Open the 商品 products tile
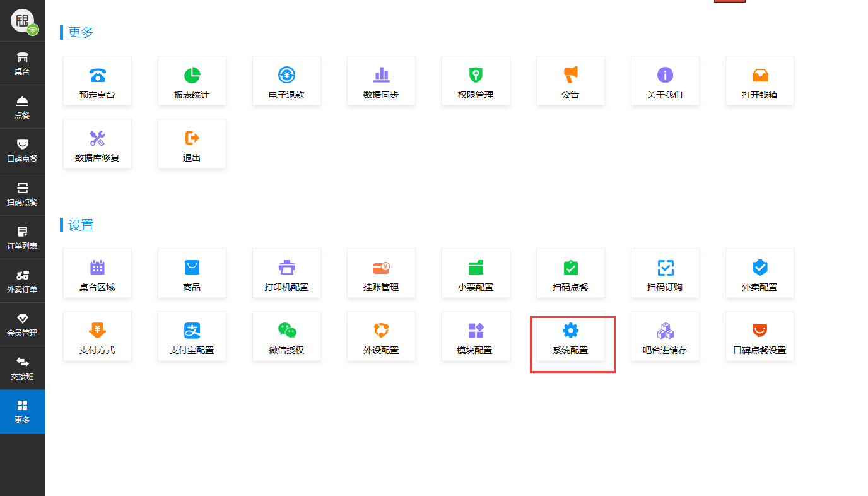This screenshot has width=868, height=496. 192,273
